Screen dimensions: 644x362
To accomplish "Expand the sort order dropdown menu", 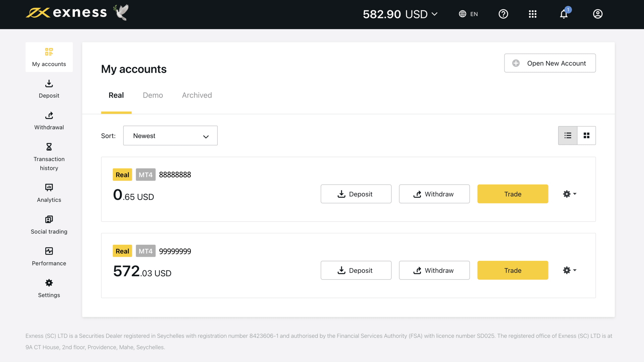I will [x=170, y=135].
